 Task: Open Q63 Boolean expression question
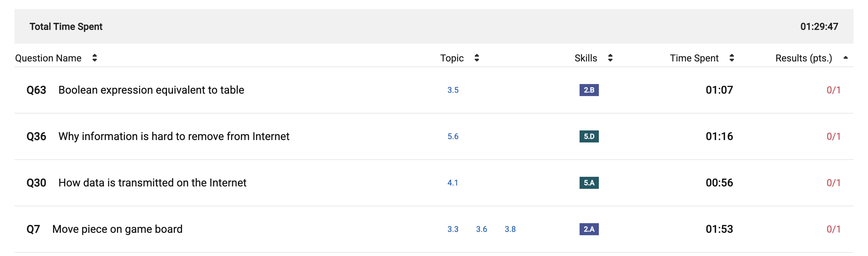135,90
